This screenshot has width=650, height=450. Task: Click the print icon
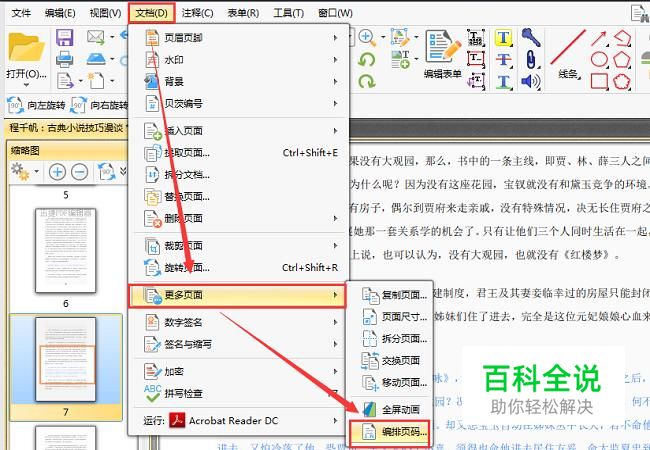pyautogui.click(x=65, y=59)
